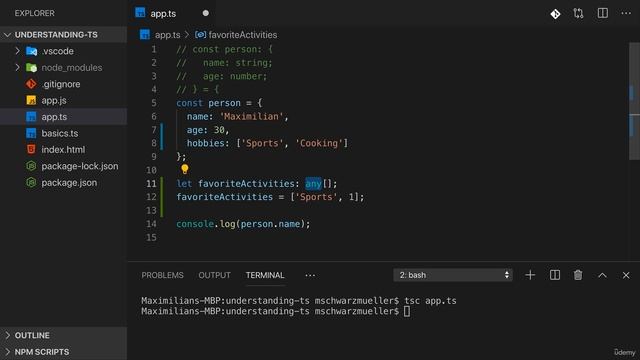Click the TypeScript icon in app.ts tab
The image size is (640, 360).
(x=140, y=13)
